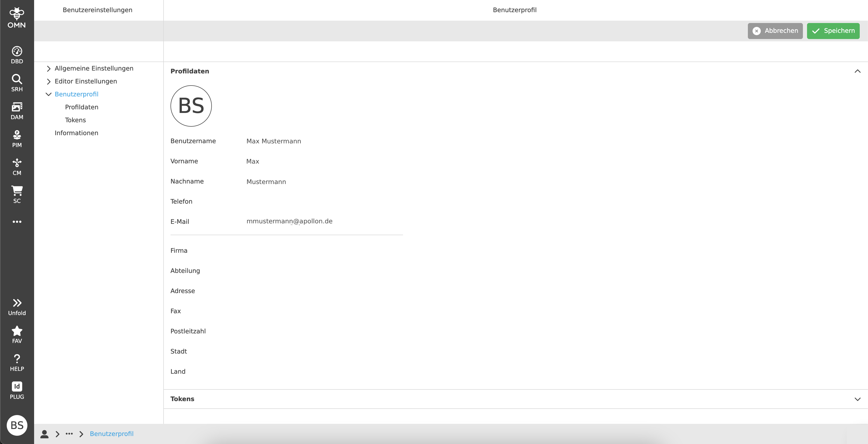868x444 pixels.
Task: Click the OMN bee logo
Action: pyautogui.click(x=17, y=15)
